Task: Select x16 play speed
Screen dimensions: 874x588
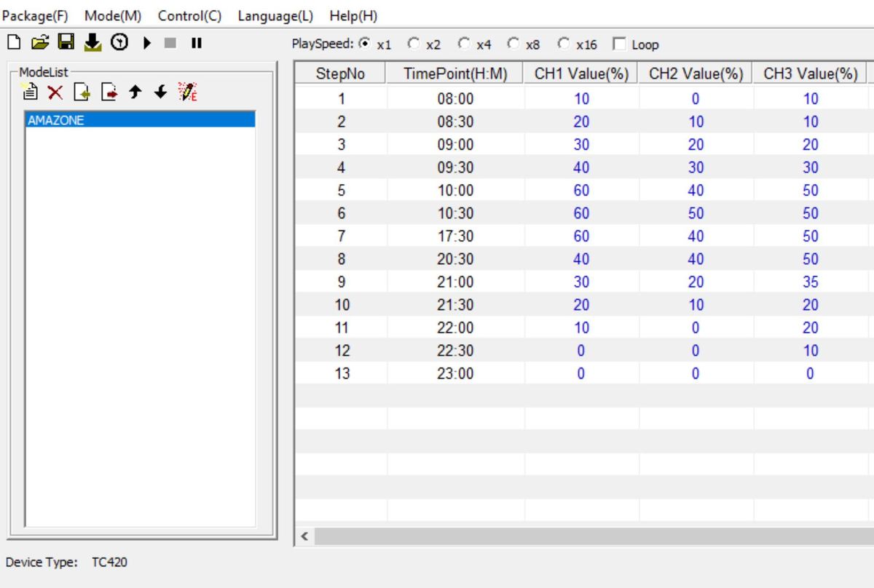Action: [562, 45]
